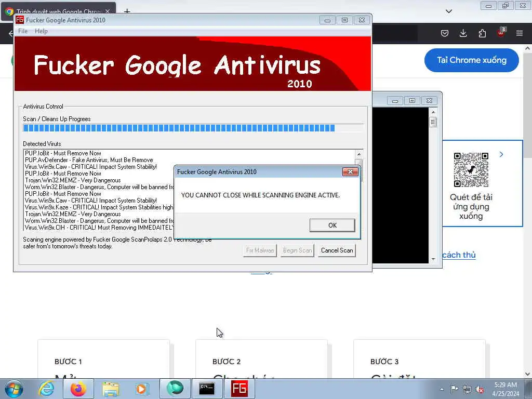Open Action Center flag tray icon

pyautogui.click(x=454, y=389)
